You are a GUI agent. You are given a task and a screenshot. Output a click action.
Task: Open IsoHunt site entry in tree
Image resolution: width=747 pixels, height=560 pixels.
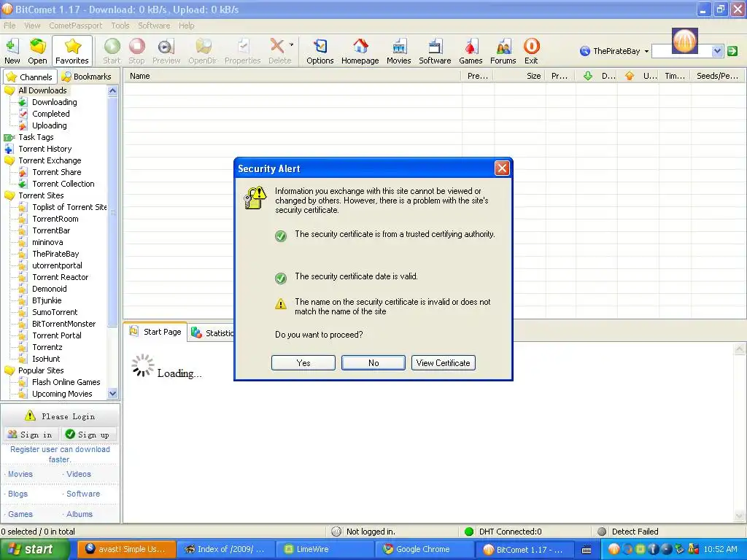pos(46,359)
